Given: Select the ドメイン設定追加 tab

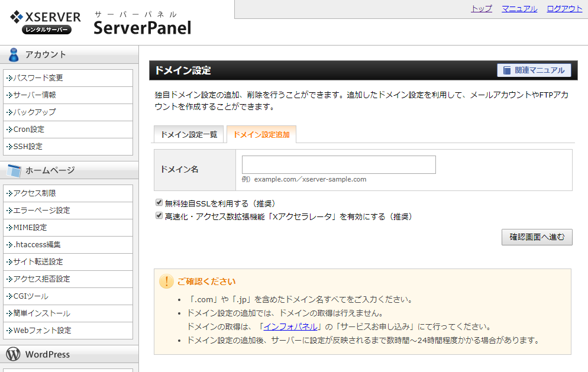Looking at the screenshot, I should pos(261,135).
